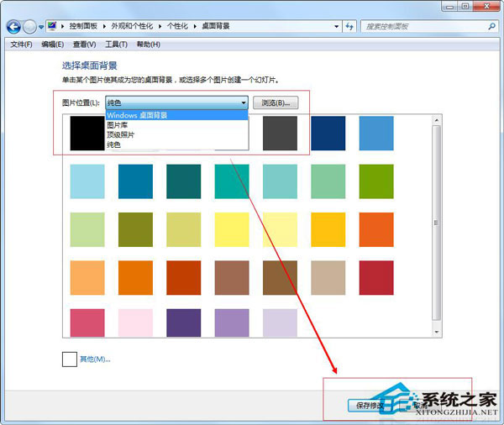
Task: Click the scrollbar up arrow
Action: pyautogui.click(x=437, y=120)
